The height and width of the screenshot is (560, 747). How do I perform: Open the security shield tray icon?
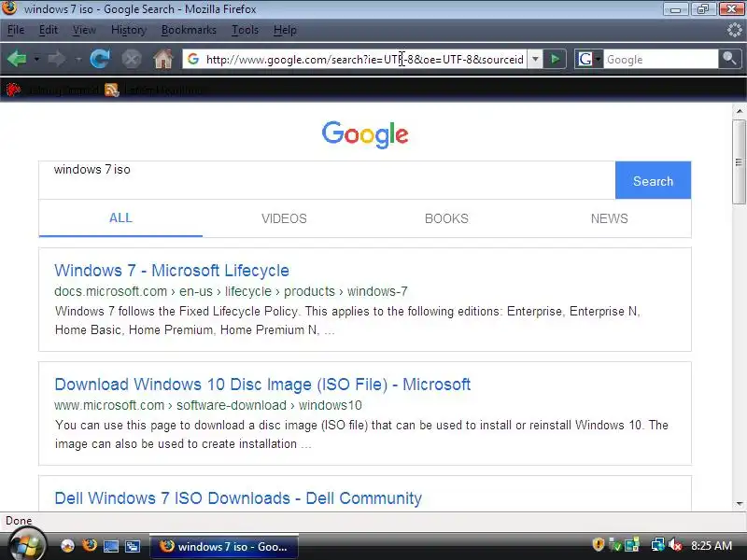point(598,545)
